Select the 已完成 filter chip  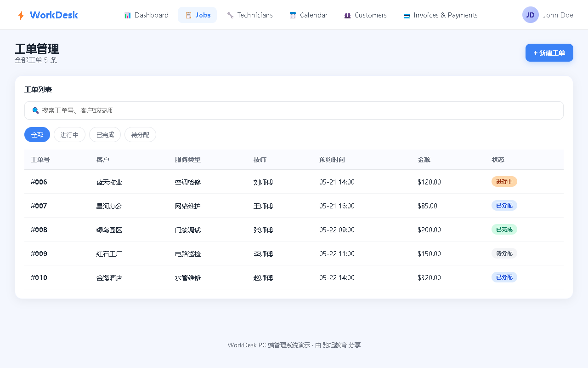pyautogui.click(x=105, y=135)
